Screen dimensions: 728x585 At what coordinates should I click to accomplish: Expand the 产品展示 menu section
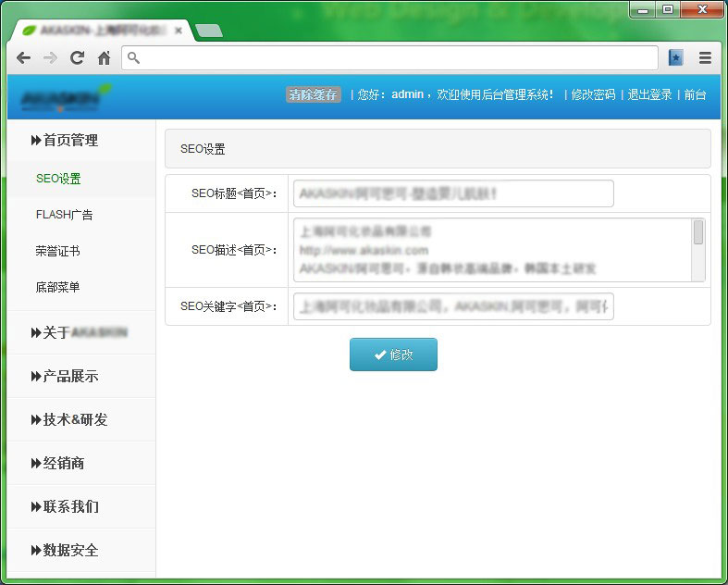click(x=65, y=377)
